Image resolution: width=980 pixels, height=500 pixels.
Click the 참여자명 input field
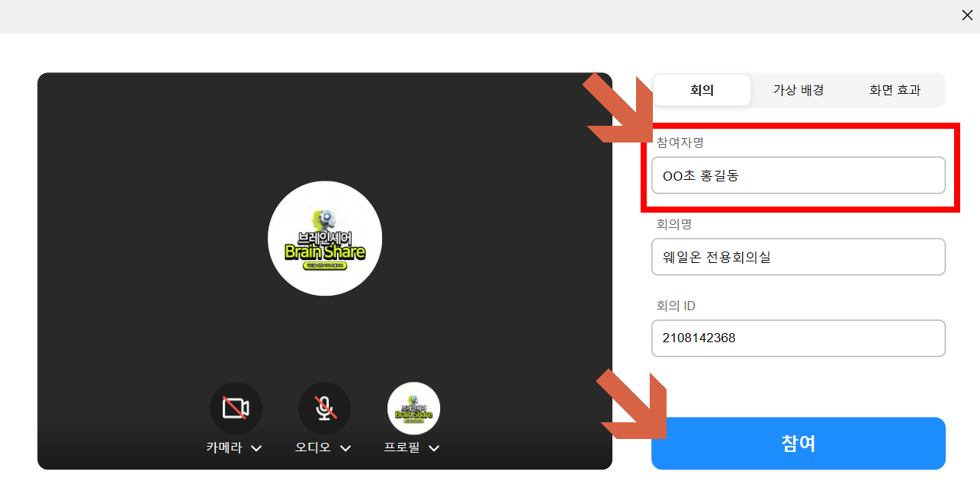pos(798,175)
